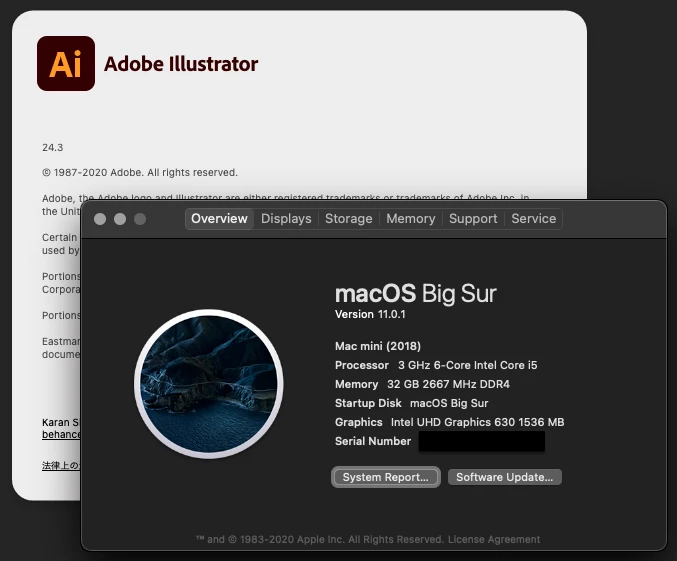The height and width of the screenshot is (561, 677).
Task: Click the Serial Number label
Action: coord(373,441)
